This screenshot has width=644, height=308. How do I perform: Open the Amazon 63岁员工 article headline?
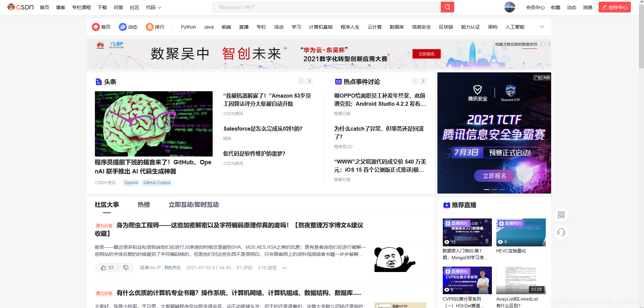[x=267, y=100]
